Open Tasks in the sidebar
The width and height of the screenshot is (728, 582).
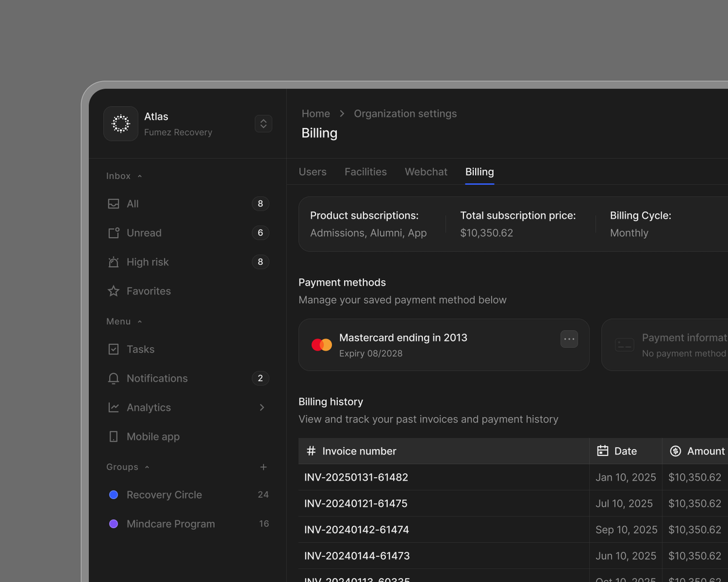click(187, 349)
